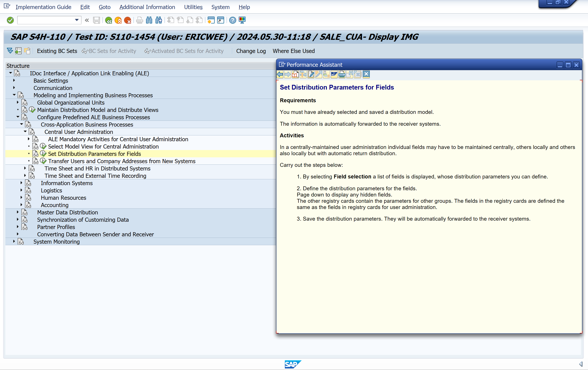Click the Change Log button
Viewport: 588px width, 370px height.
[251, 51]
